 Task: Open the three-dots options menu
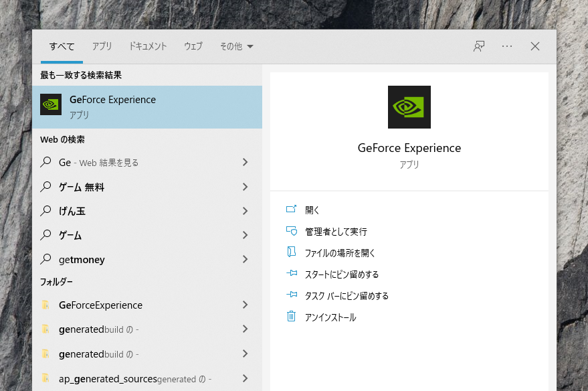[x=507, y=46]
